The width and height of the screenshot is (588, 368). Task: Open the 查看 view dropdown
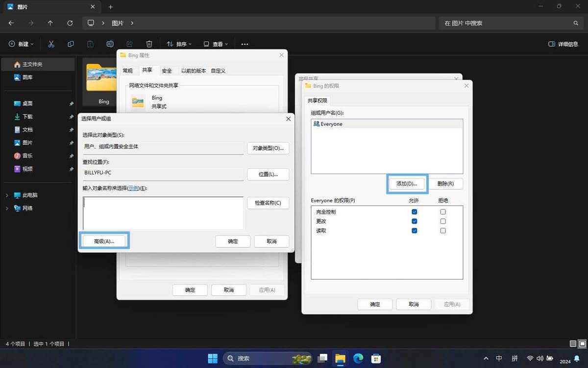pyautogui.click(x=216, y=44)
